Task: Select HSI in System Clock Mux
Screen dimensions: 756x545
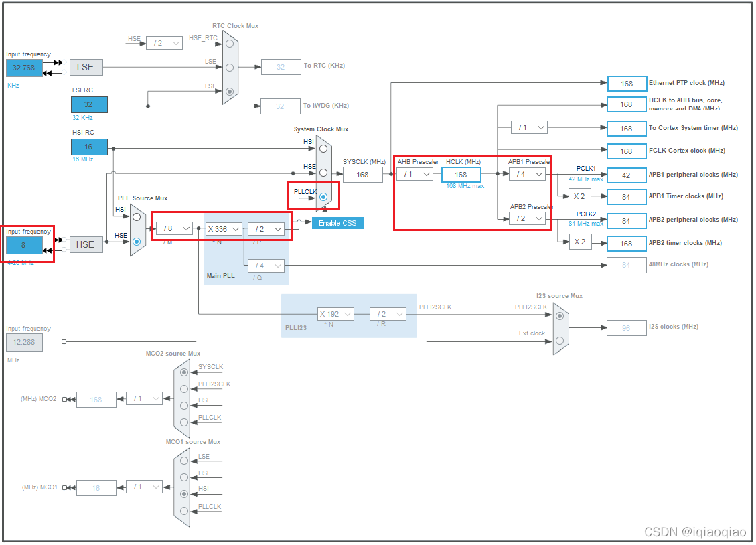Action: pyautogui.click(x=323, y=149)
